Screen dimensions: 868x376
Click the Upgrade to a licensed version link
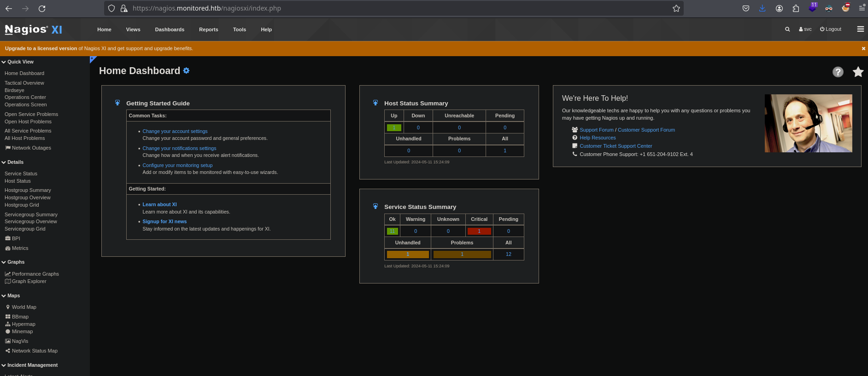tap(41, 48)
